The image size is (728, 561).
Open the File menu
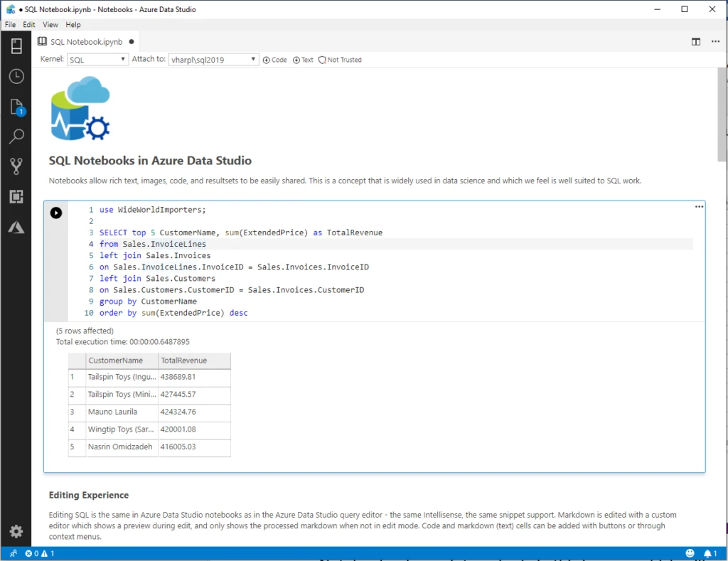pos(11,23)
